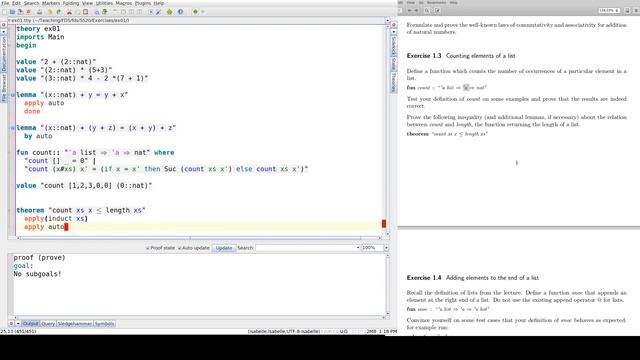Image resolution: width=640 pixels, height=360 pixels.
Task: Open the State side panel
Action: coord(394,63)
